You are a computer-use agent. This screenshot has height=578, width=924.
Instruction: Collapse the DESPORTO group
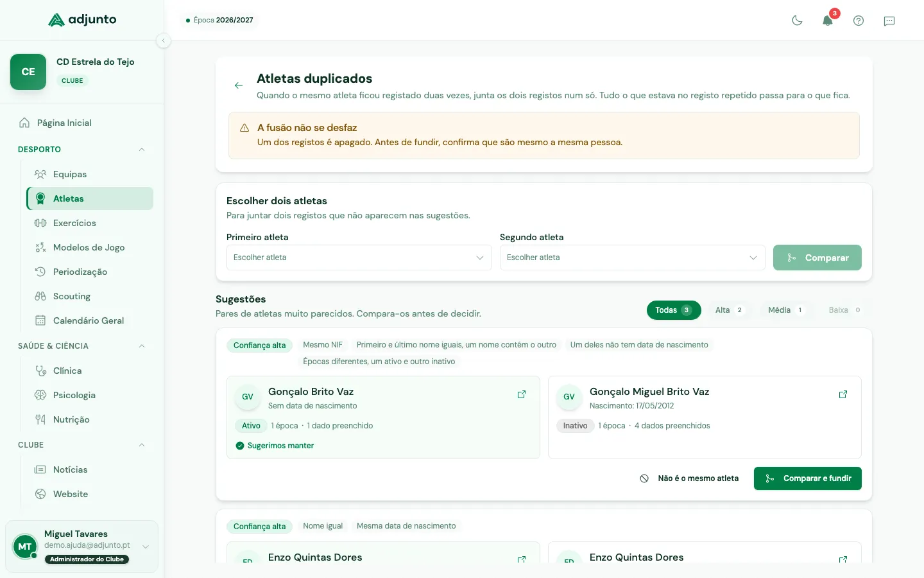(142, 150)
